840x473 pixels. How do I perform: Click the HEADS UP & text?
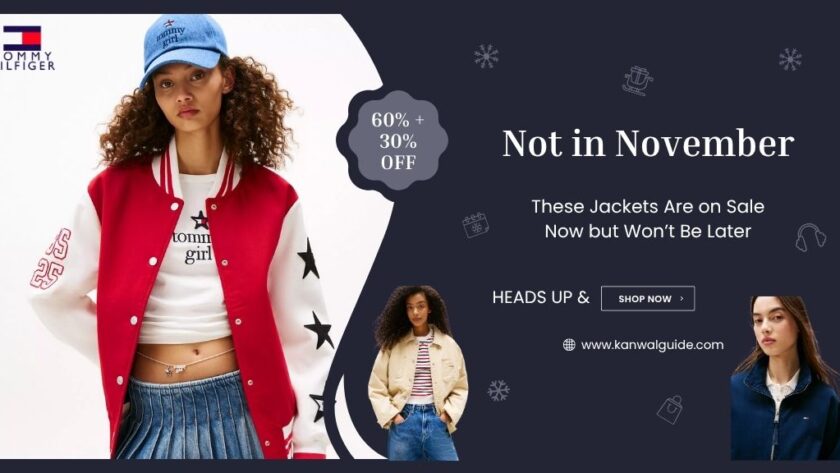[x=541, y=297]
